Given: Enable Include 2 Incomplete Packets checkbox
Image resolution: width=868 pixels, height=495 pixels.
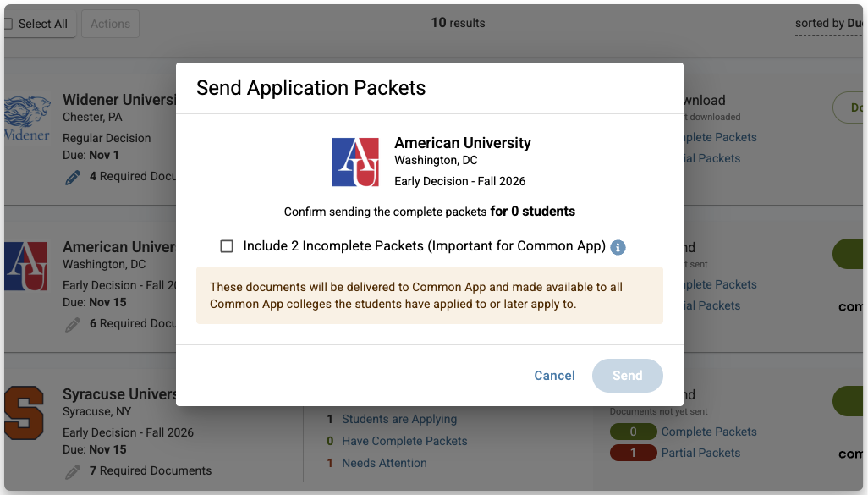Looking at the screenshot, I should (x=227, y=246).
